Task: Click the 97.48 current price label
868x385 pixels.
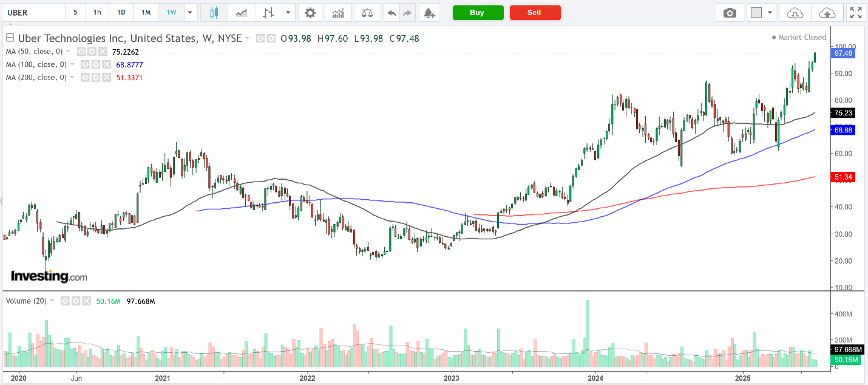Action: pyautogui.click(x=844, y=53)
